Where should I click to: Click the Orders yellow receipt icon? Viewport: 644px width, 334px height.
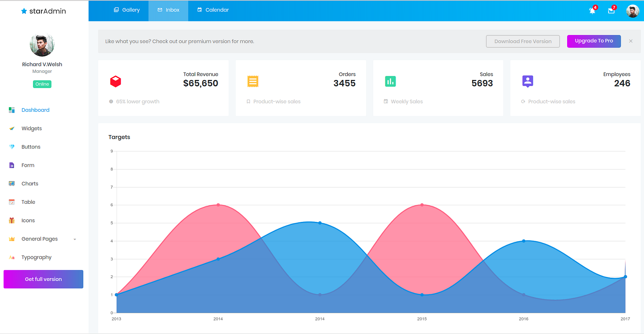[x=253, y=82]
